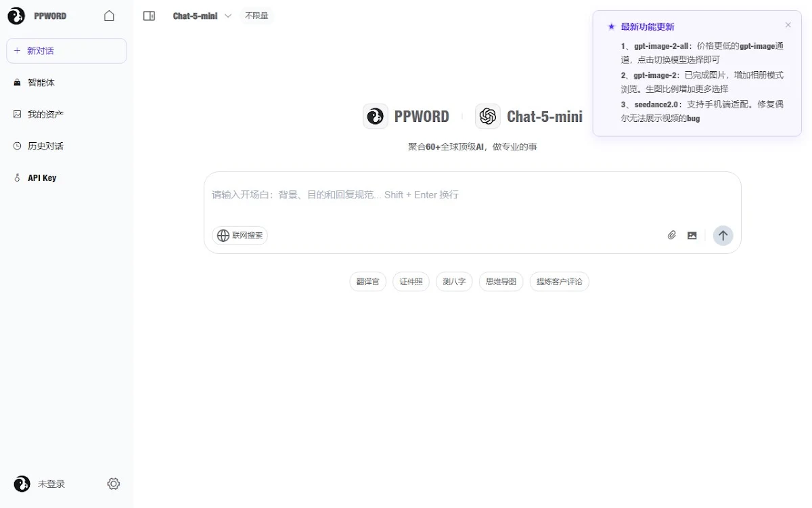This screenshot has height=508, width=812.
Task: Open Chat-5-mini model dropdown
Action: tap(202, 16)
